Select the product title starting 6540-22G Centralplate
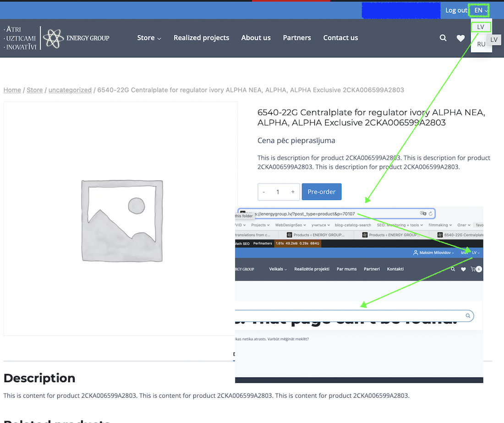This screenshot has height=423, width=504. [371, 117]
